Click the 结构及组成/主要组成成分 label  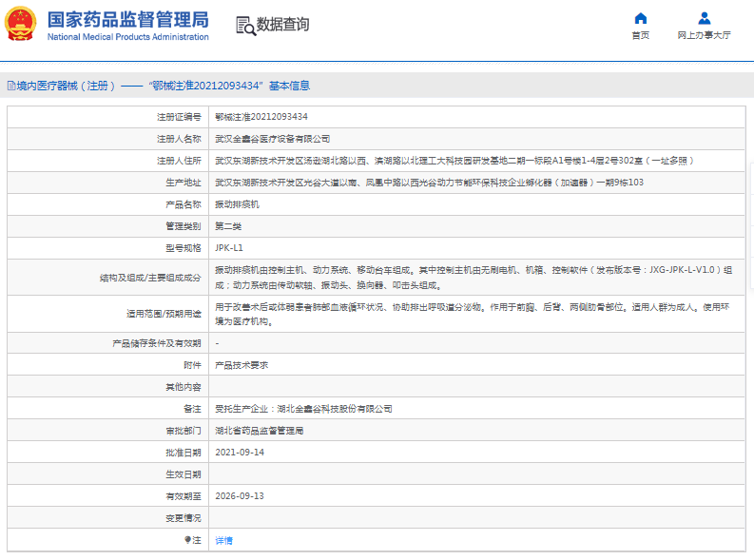[150, 278]
